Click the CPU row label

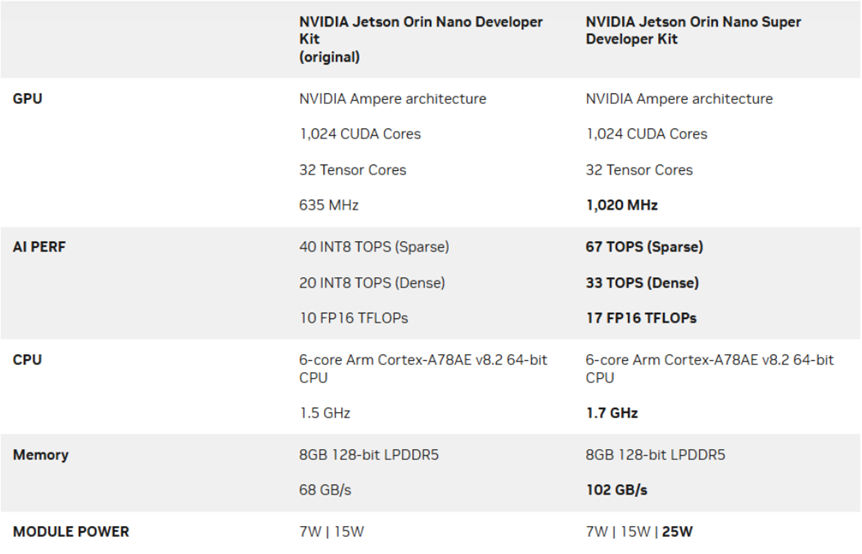(x=27, y=360)
